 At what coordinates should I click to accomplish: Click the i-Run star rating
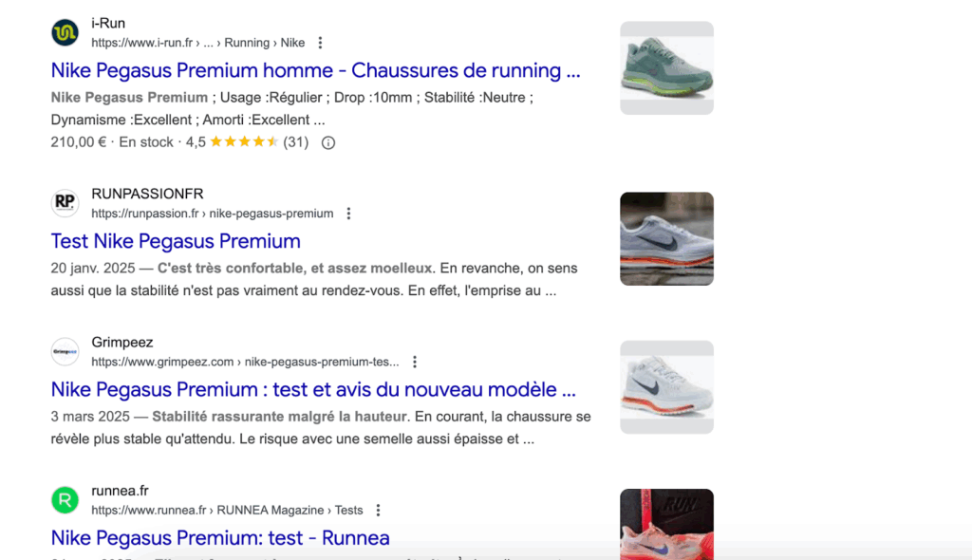[x=244, y=142]
